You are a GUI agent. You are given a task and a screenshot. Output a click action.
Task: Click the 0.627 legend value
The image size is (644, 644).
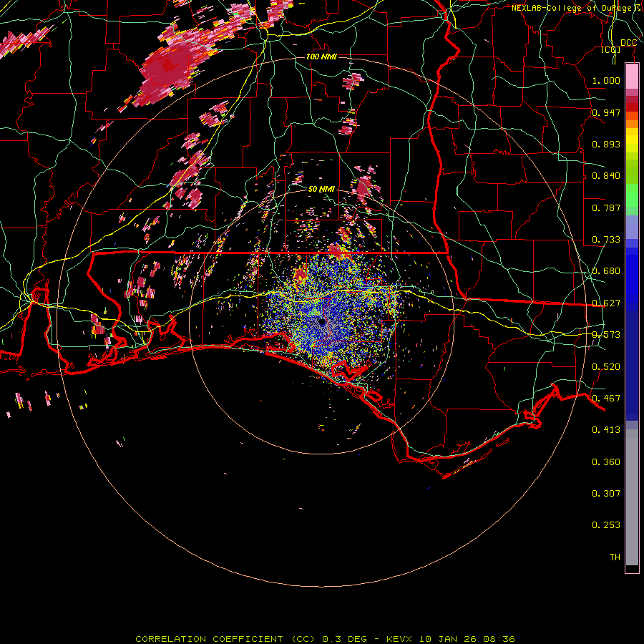click(x=606, y=303)
